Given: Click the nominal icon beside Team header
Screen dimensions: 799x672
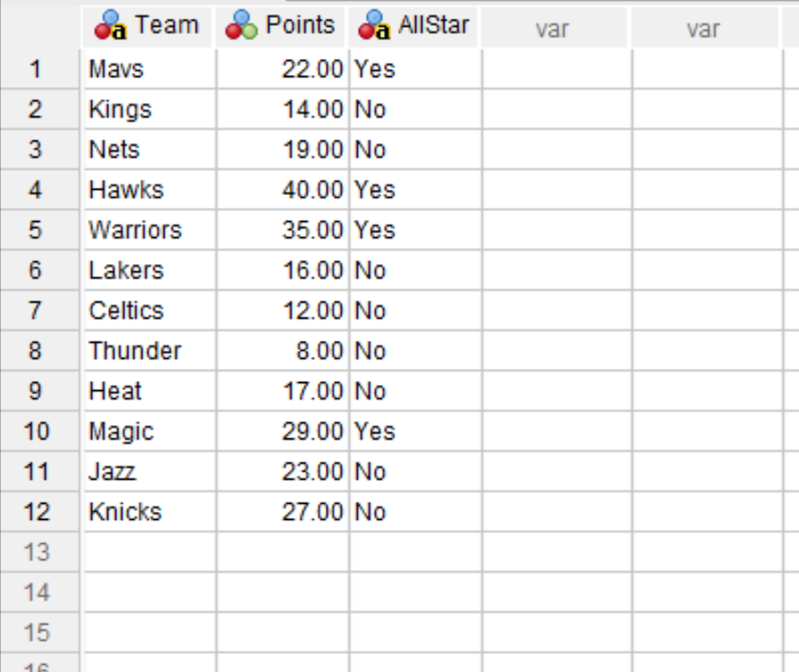Looking at the screenshot, I should pos(110,25).
